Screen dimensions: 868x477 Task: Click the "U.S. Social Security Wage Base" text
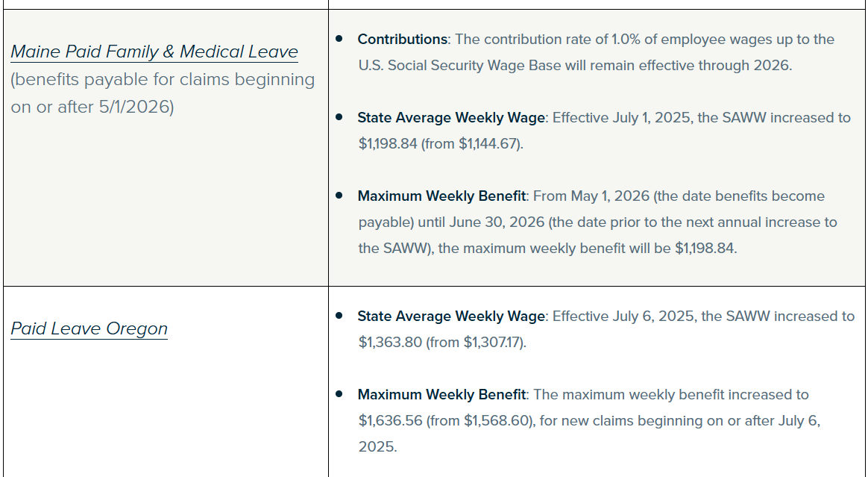point(459,65)
